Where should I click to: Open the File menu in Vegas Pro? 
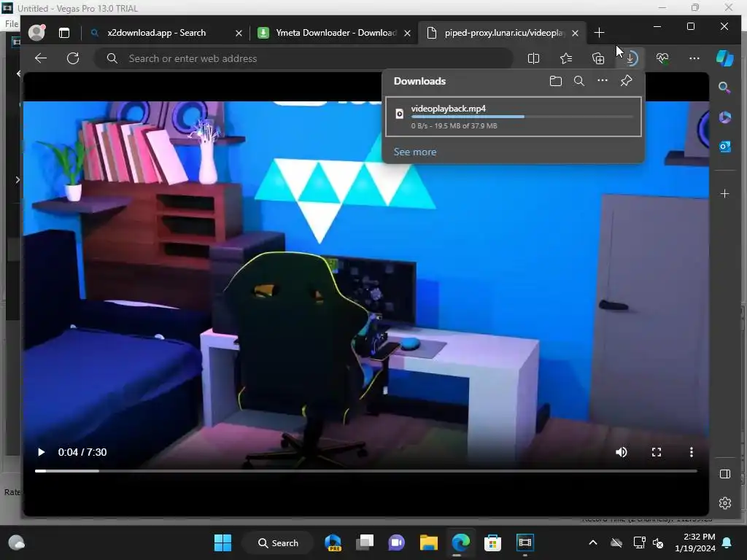pyautogui.click(x=12, y=24)
